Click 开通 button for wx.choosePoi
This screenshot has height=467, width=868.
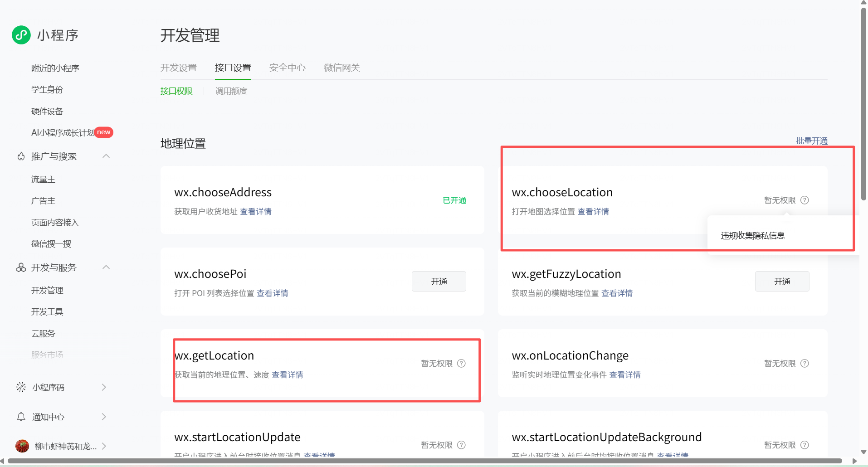[439, 282]
